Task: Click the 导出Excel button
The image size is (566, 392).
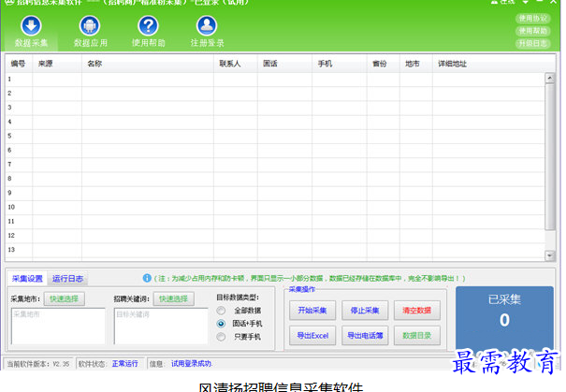Action: click(x=312, y=335)
